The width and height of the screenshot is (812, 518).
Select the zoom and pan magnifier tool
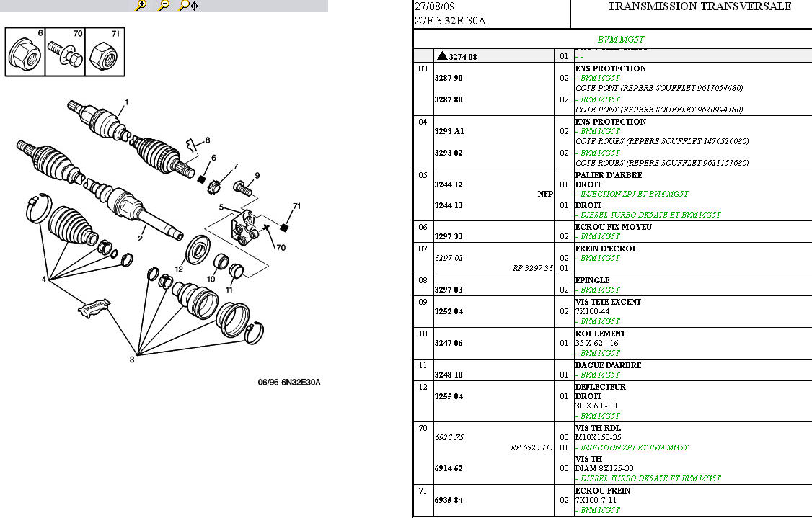click(x=188, y=5)
